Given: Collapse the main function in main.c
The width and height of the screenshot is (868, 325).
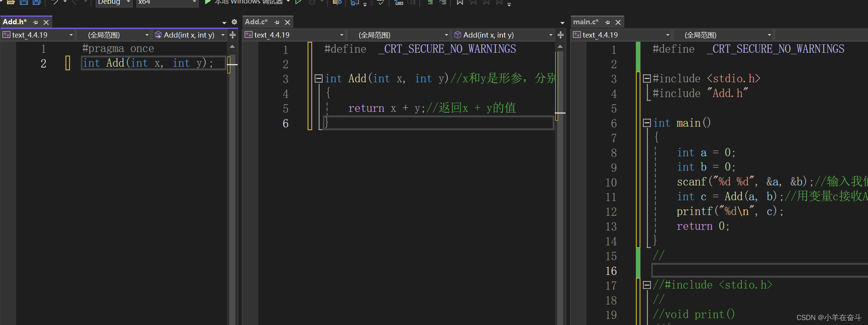Looking at the screenshot, I should (647, 123).
